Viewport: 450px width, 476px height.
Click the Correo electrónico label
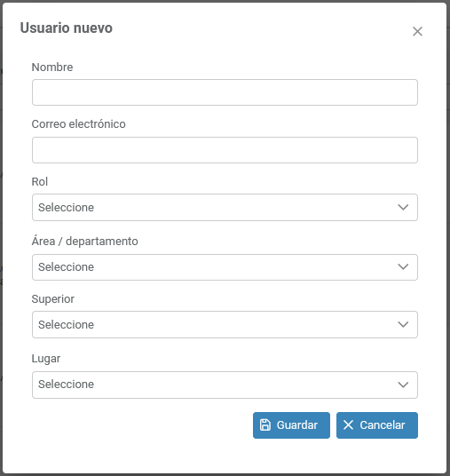click(x=79, y=123)
